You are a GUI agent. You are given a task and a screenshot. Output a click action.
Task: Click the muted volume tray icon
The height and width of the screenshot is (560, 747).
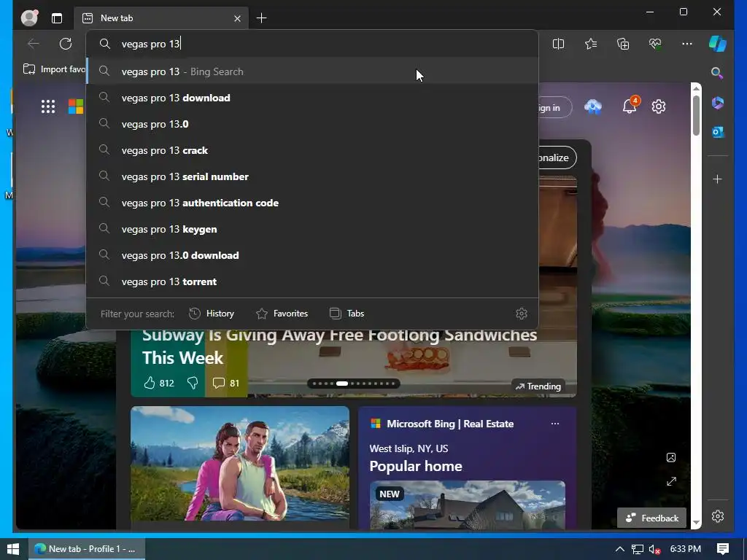[x=654, y=549]
